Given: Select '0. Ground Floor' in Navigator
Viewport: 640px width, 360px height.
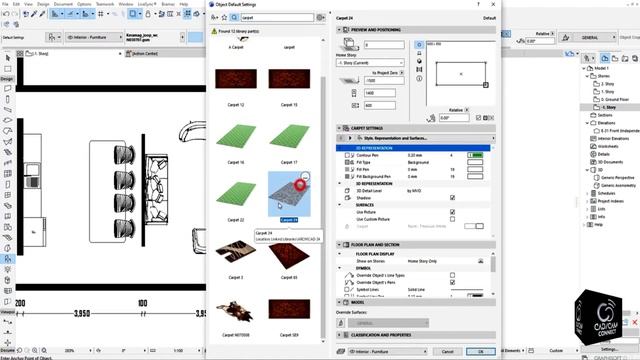Looking at the screenshot, I should pos(615,100).
